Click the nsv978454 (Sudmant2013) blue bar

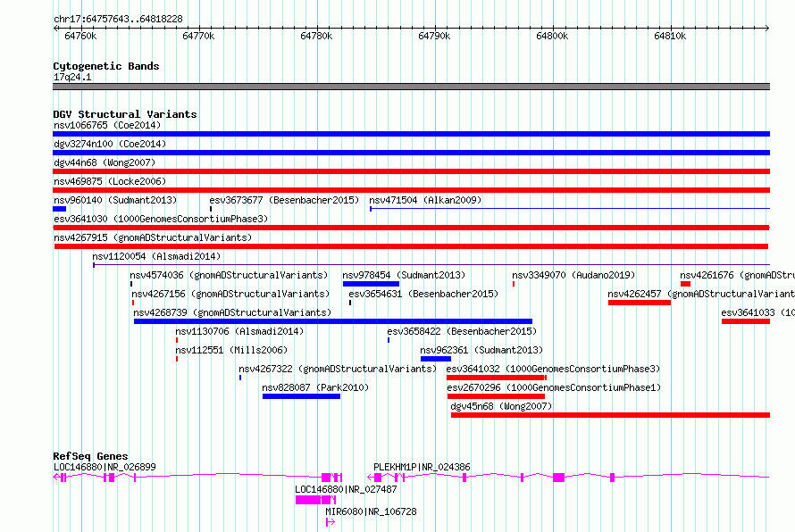point(371,284)
